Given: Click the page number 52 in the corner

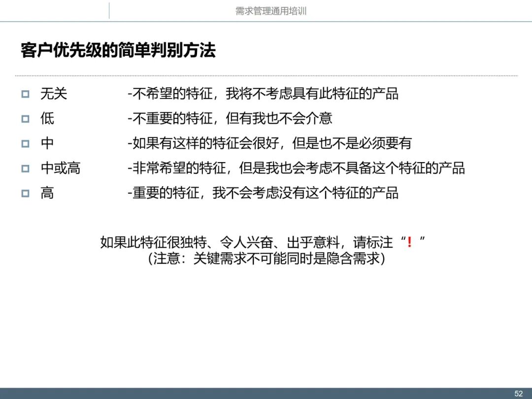Looking at the screenshot, I should [x=519, y=393].
